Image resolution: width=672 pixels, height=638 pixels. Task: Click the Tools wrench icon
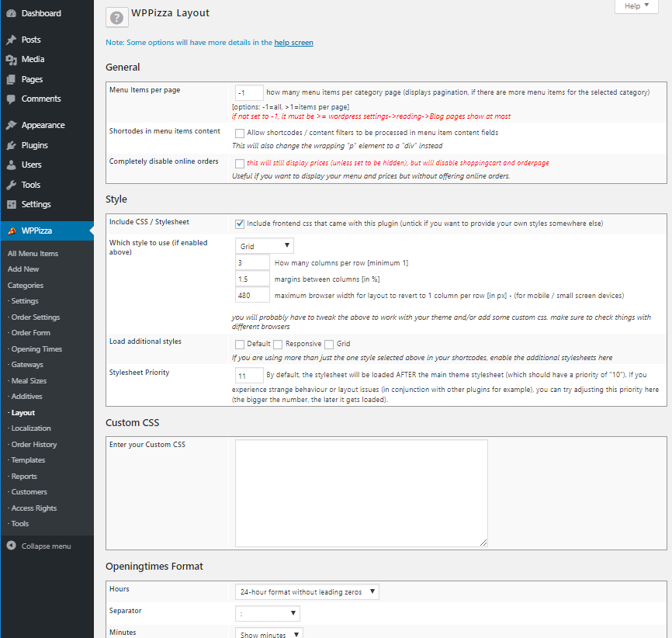pyautogui.click(x=11, y=185)
